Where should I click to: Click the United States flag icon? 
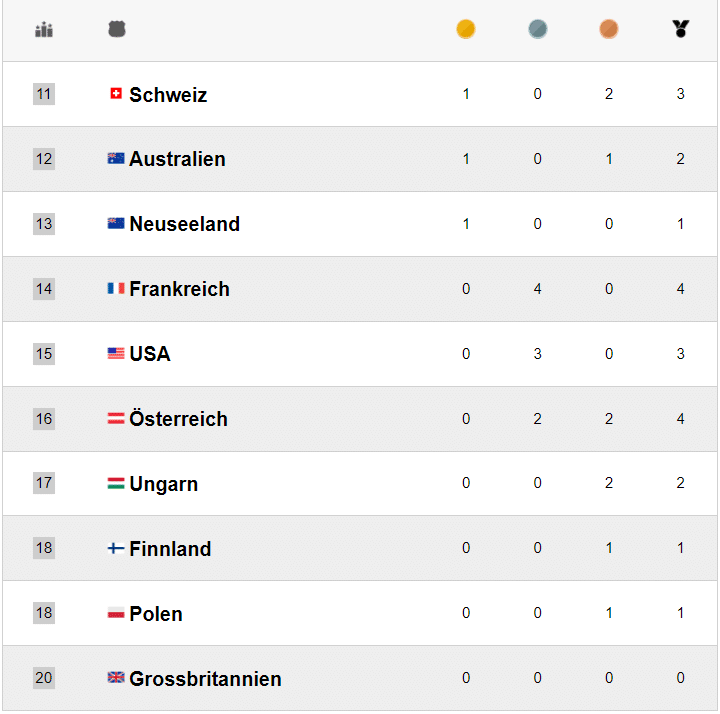point(116,354)
